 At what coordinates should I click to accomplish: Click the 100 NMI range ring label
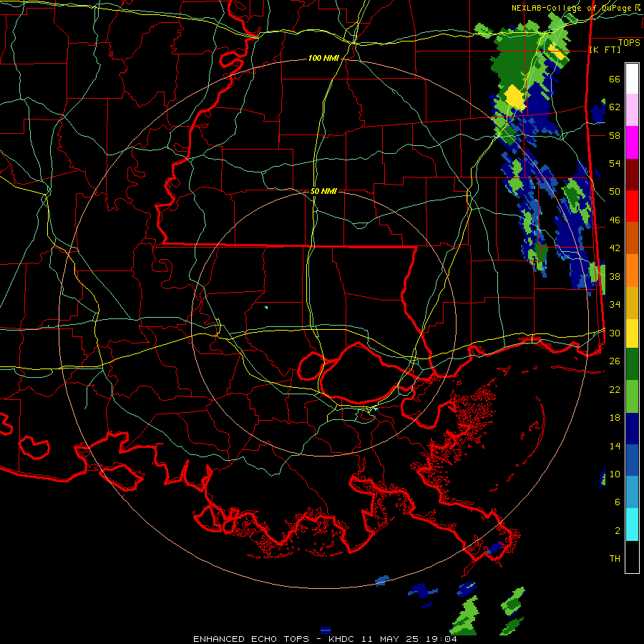[x=323, y=59]
